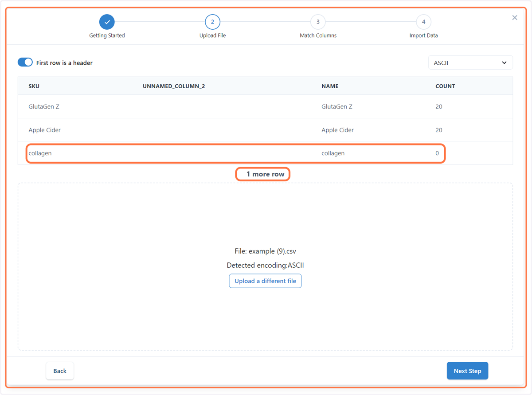
Task: Click the COUNT column header
Action: [445, 86]
